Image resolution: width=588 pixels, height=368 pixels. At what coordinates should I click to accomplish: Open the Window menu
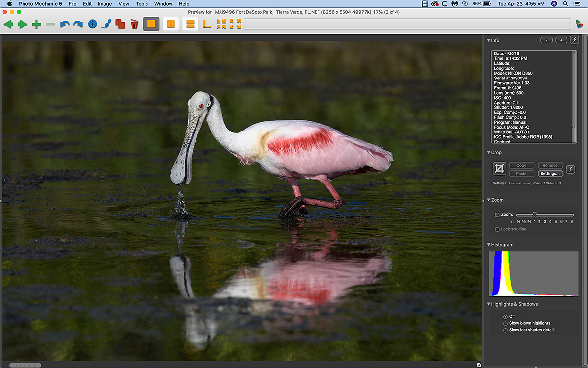[x=163, y=4]
